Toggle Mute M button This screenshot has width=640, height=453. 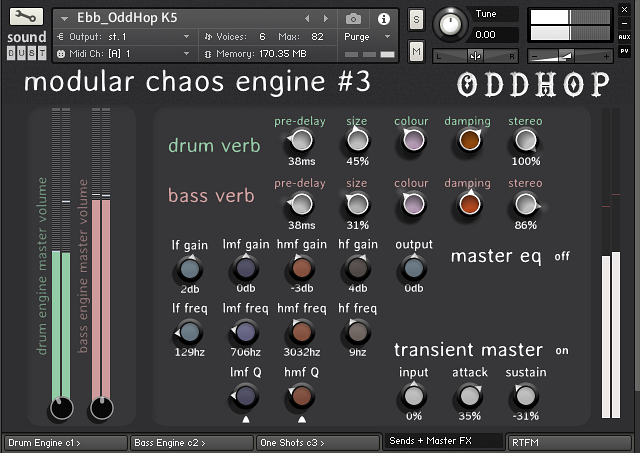(x=416, y=51)
